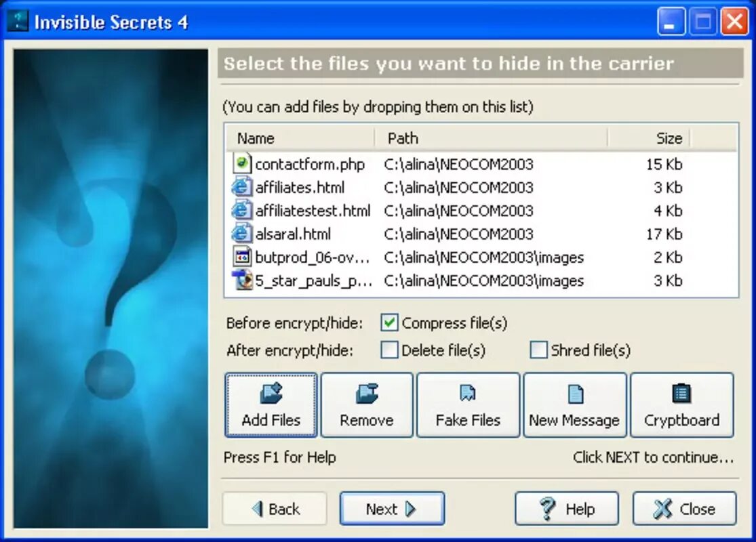
Task: Continue with the Next button
Action: click(x=392, y=509)
